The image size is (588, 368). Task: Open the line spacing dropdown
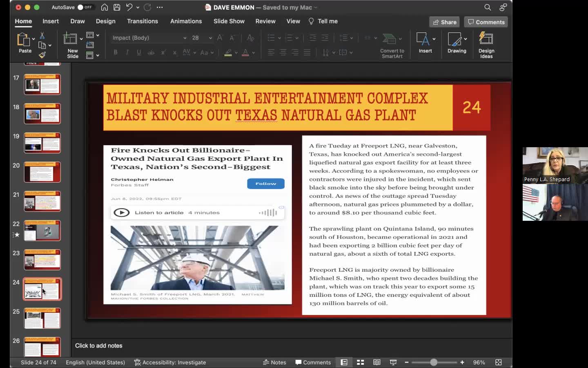[x=346, y=38]
